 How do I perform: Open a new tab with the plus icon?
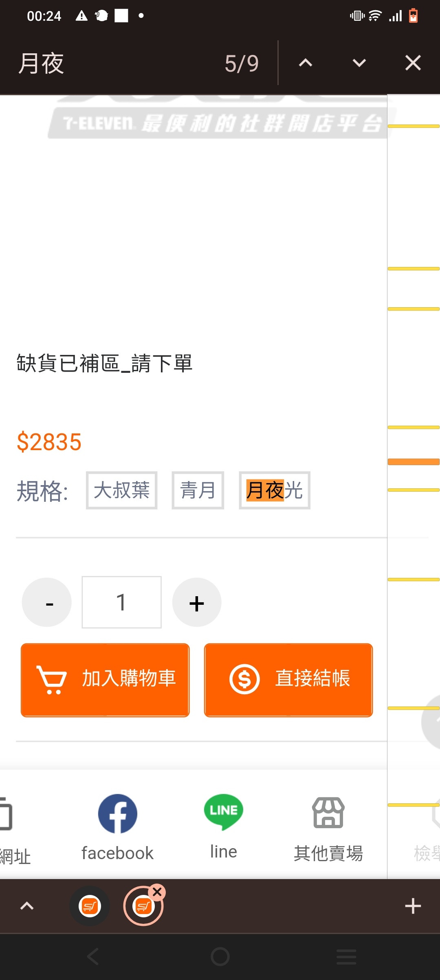coord(413,906)
